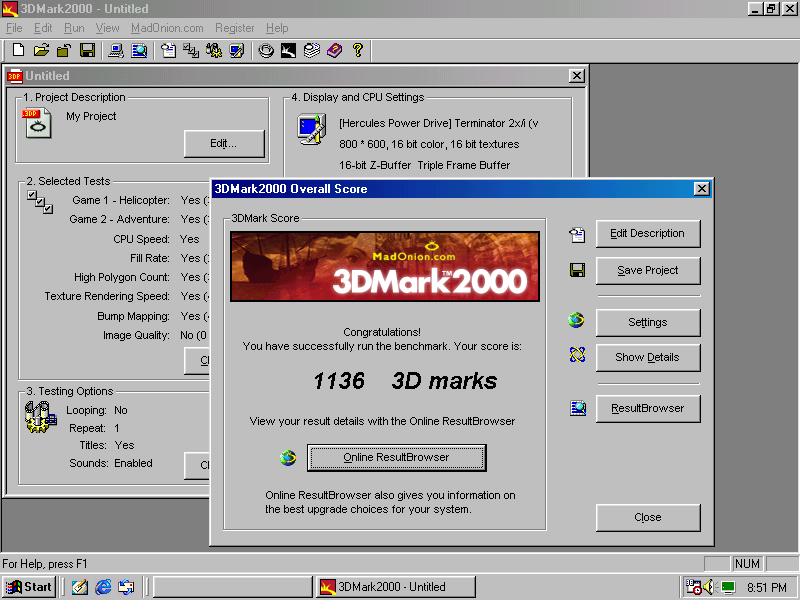This screenshot has width=800, height=600.
Task: Click the volume speaker tray icon
Action: (709, 587)
